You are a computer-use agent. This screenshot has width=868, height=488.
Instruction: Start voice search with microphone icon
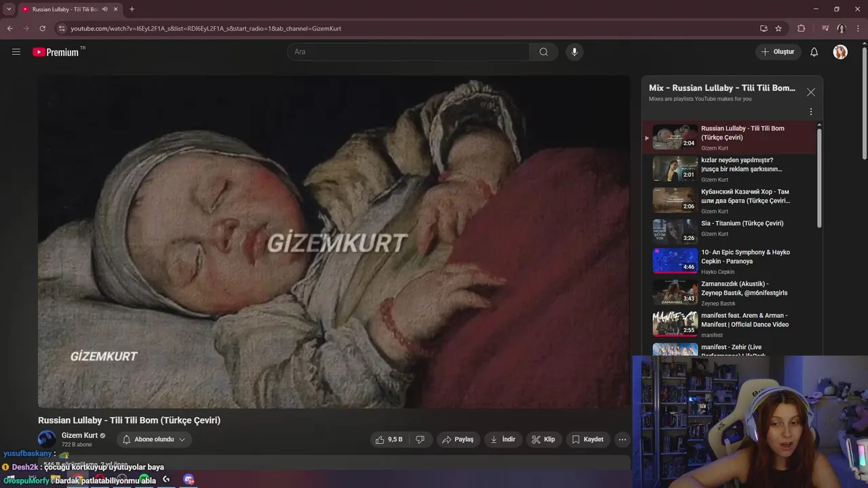point(574,52)
